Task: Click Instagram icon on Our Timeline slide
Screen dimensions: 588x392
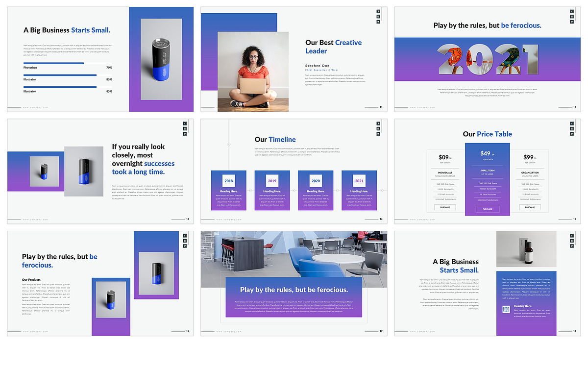Action: [378, 128]
